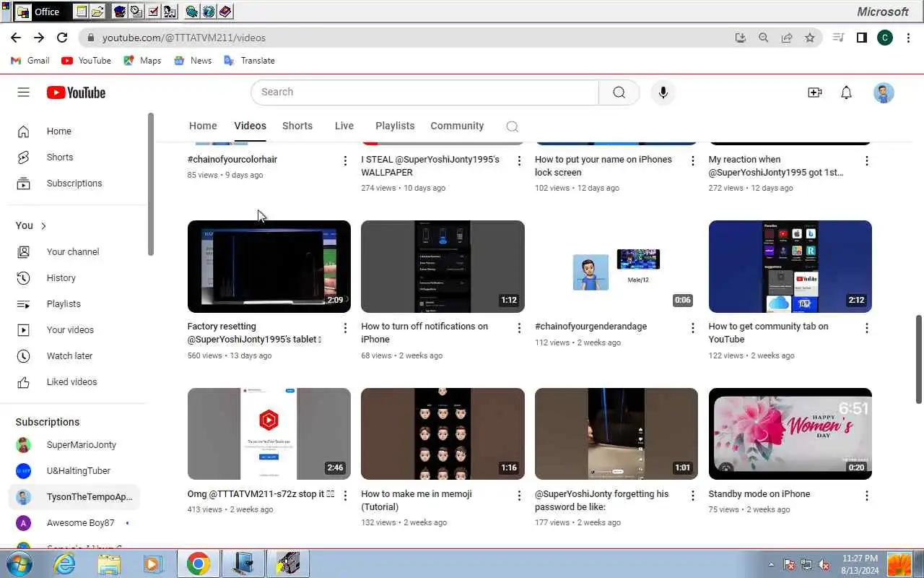The height and width of the screenshot is (578, 924).
Task: Open Chrome profile C avatar
Action: coord(885,38)
